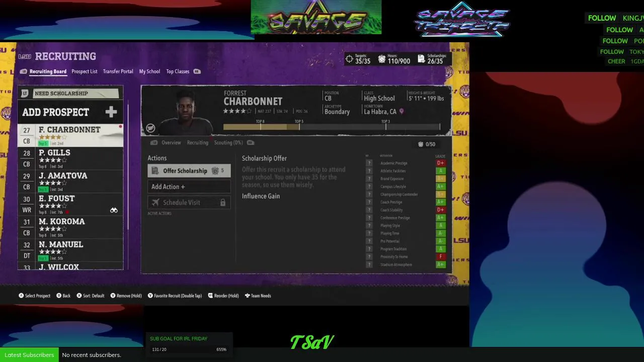Click the Scholarships document icon
The width and height of the screenshot is (644, 362).
click(421, 59)
